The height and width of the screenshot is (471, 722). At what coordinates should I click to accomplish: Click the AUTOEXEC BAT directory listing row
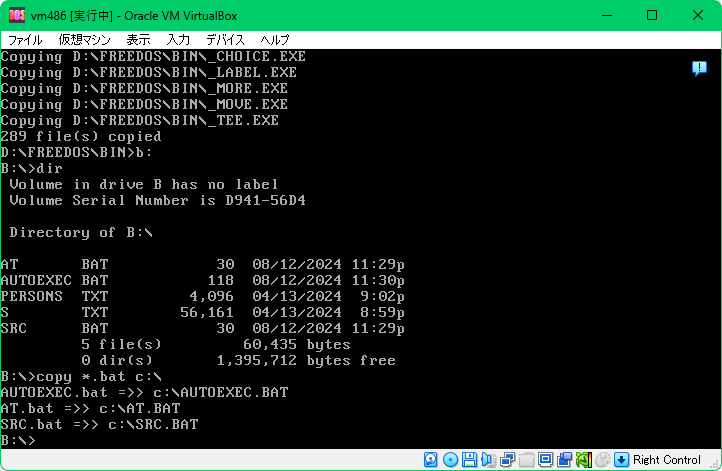pos(203,280)
